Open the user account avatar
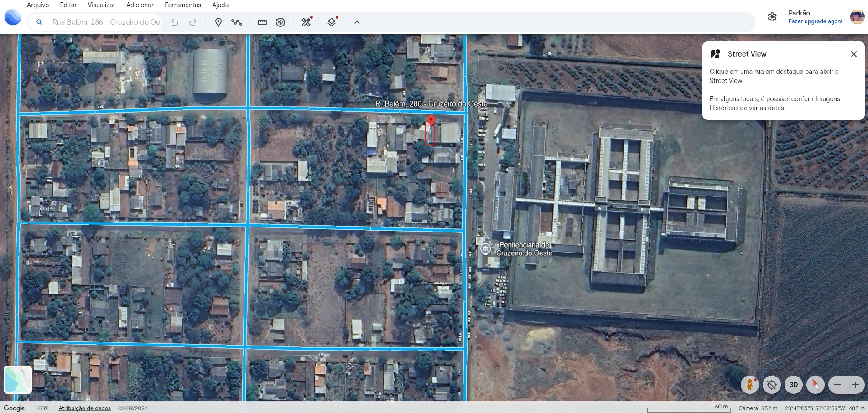 857,17
